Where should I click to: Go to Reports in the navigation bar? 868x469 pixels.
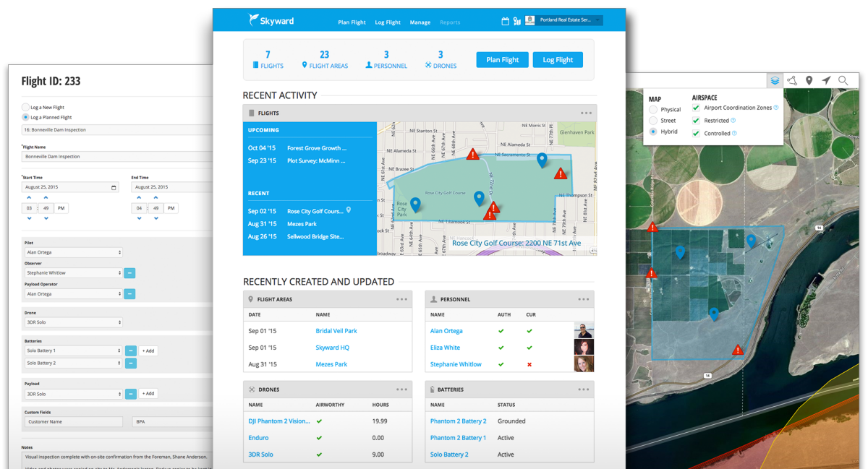pyautogui.click(x=450, y=22)
